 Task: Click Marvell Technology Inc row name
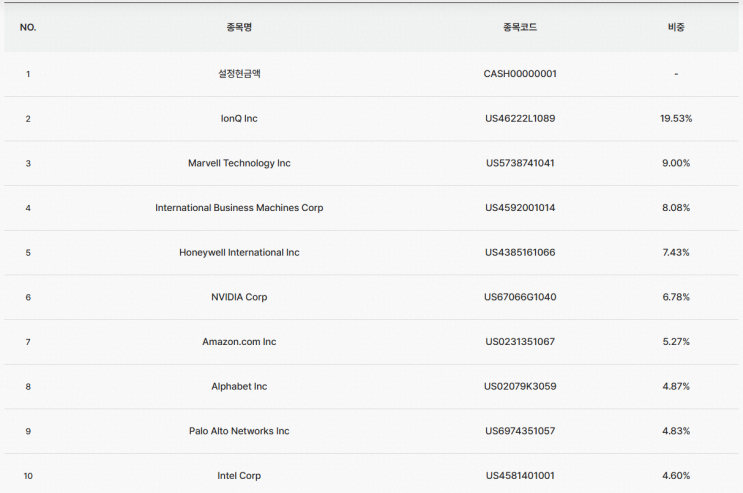click(x=239, y=163)
